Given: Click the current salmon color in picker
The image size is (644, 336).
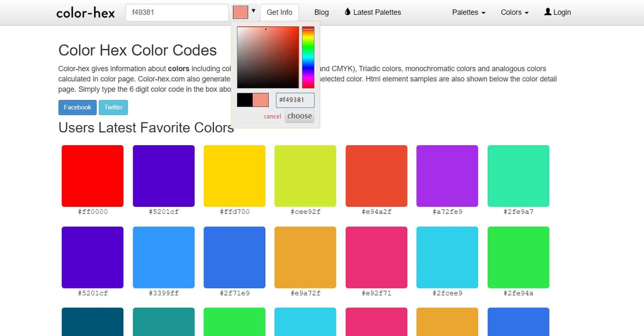Looking at the screenshot, I should coord(260,100).
